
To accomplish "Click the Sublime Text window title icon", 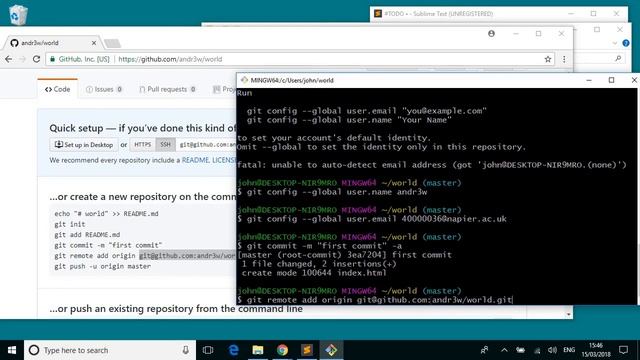I will 378,13.
